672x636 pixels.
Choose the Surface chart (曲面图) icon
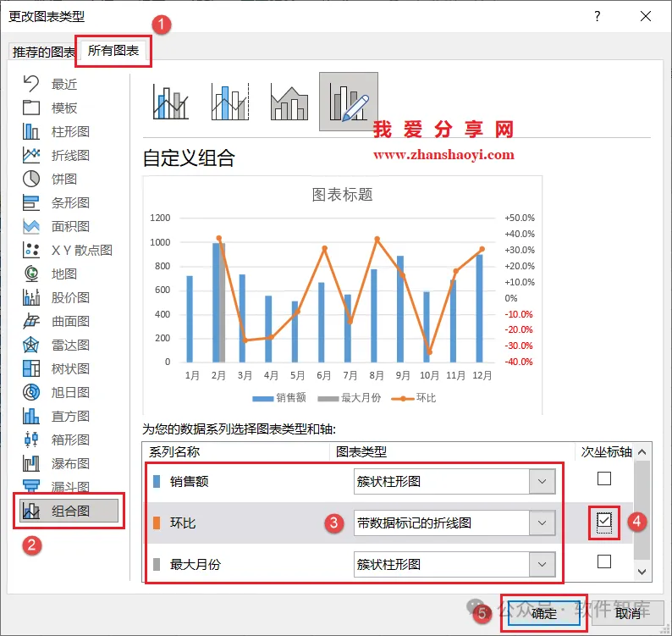[x=30, y=321]
